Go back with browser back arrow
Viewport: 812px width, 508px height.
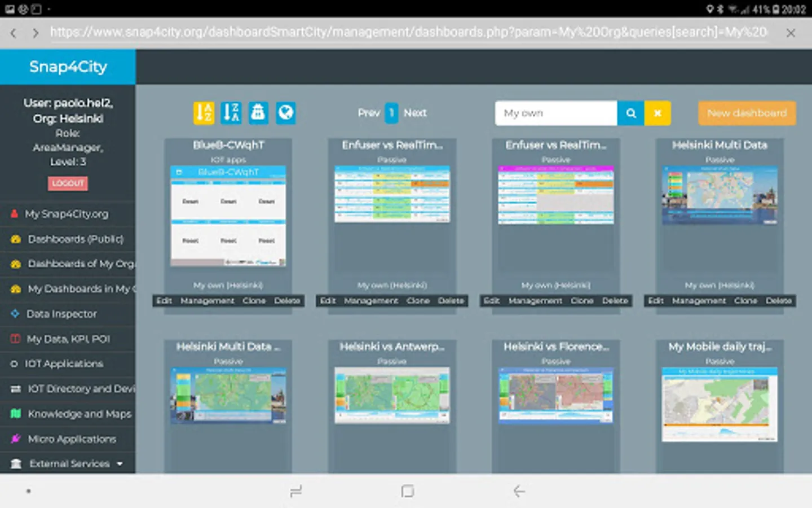coord(14,33)
